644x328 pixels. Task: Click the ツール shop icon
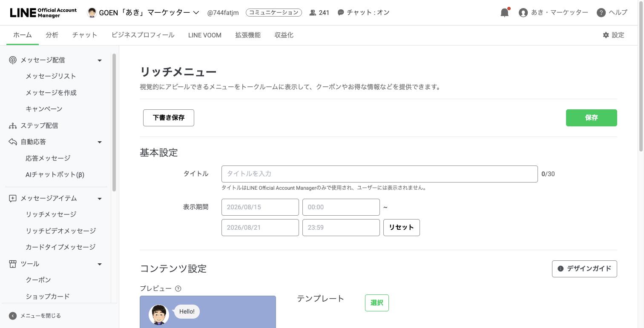(13, 264)
